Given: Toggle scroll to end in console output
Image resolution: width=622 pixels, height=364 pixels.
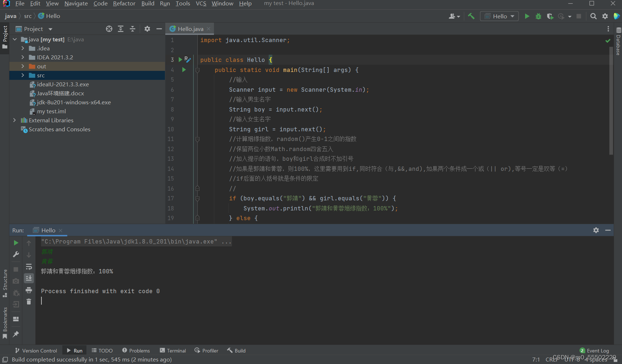Looking at the screenshot, I should tap(29, 278).
